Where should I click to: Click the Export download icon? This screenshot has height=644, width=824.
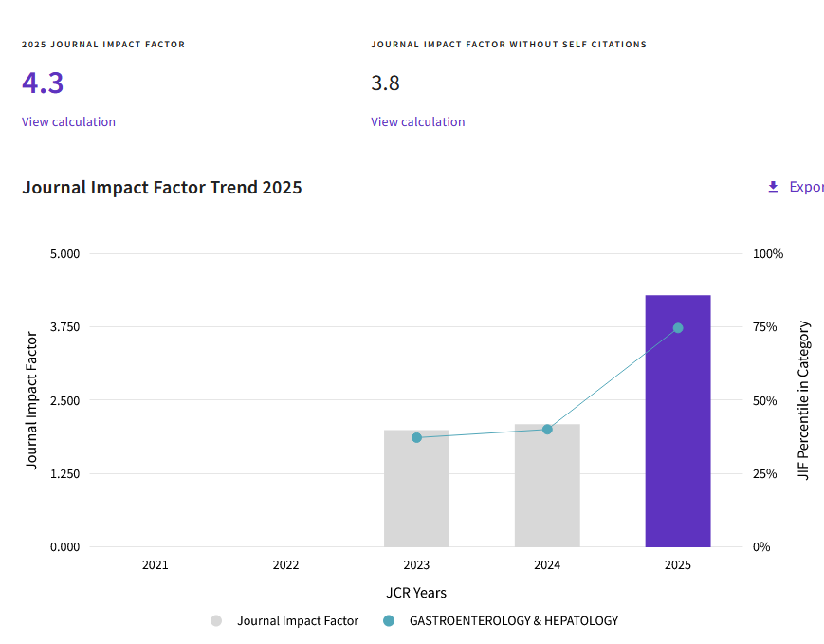[x=773, y=187]
